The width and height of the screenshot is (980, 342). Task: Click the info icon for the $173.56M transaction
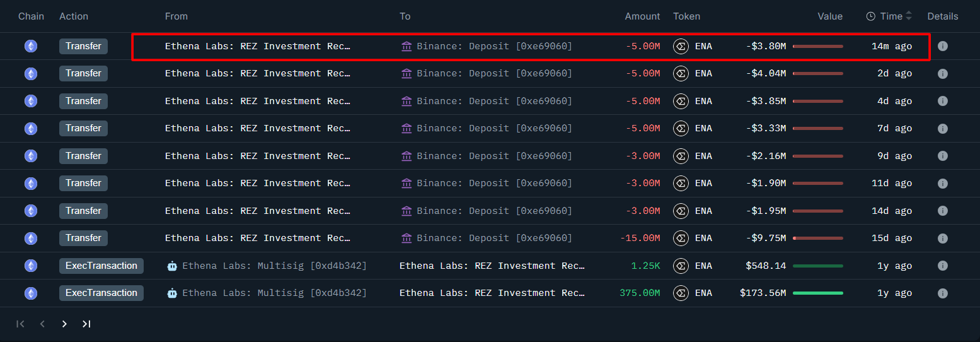click(x=942, y=293)
